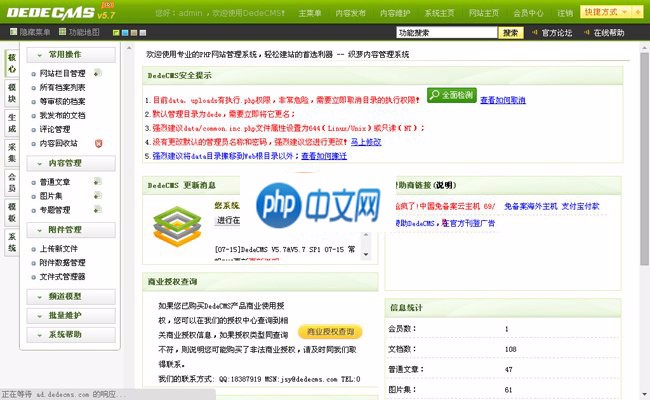Open 附件数据管理 in the left menu
Viewport: 650px width, 400px height.
click(x=62, y=262)
